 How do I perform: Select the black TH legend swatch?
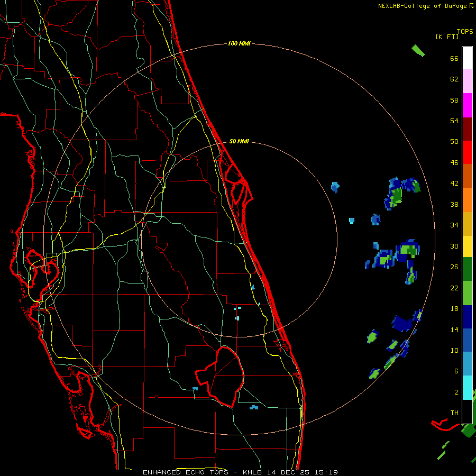pyautogui.click(x=467, y=411)
